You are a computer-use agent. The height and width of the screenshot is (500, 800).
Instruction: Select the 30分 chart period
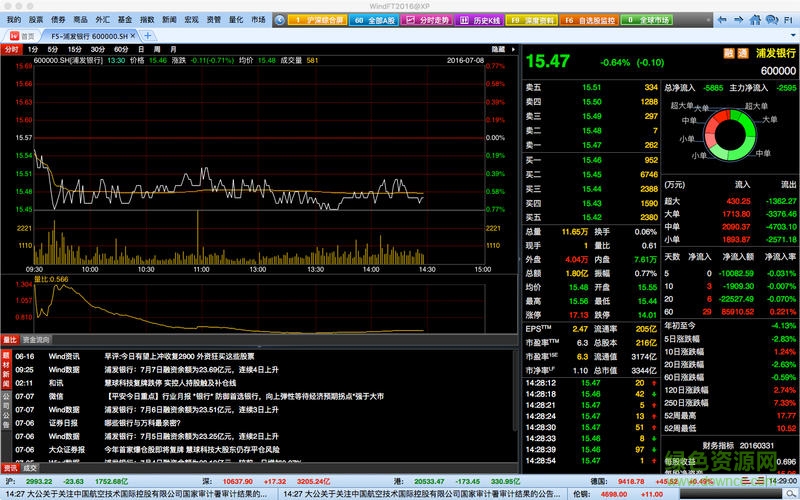(x=97, y=49)
